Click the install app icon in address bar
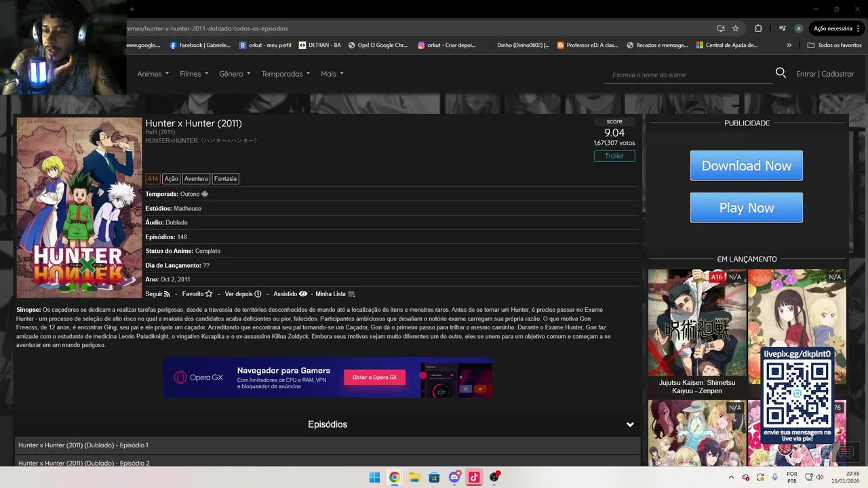The width and height of the screenshot is (868, 488). click(720, 28)
